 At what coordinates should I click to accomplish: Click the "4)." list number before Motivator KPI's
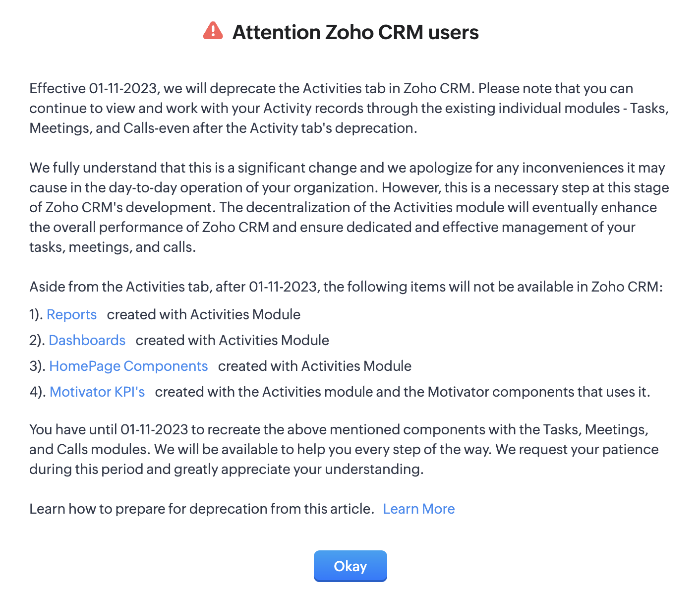click(x=37, y=392)
